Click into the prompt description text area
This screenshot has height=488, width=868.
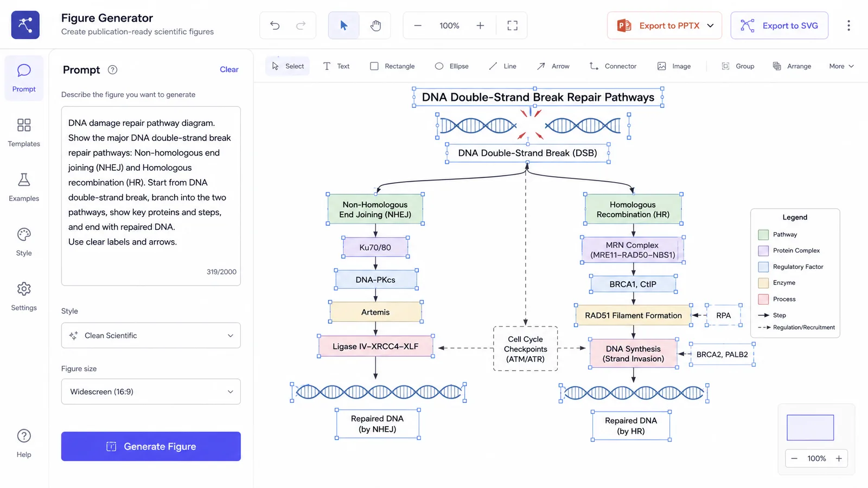click(151, 196)
